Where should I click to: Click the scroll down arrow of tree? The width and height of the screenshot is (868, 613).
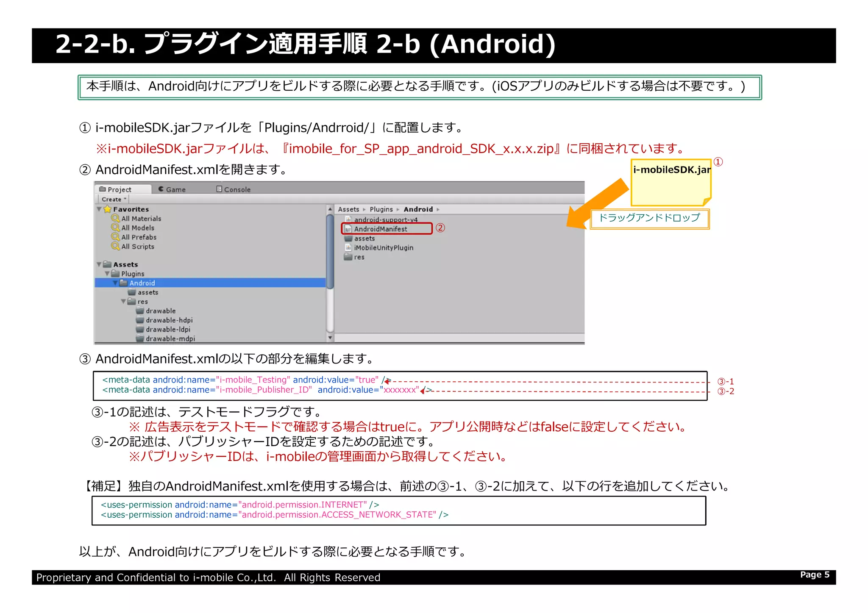tap(330, 338)
